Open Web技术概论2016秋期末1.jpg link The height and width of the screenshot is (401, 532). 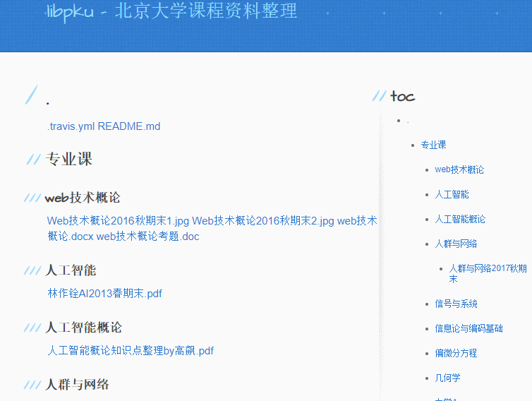tap(118, 221)
